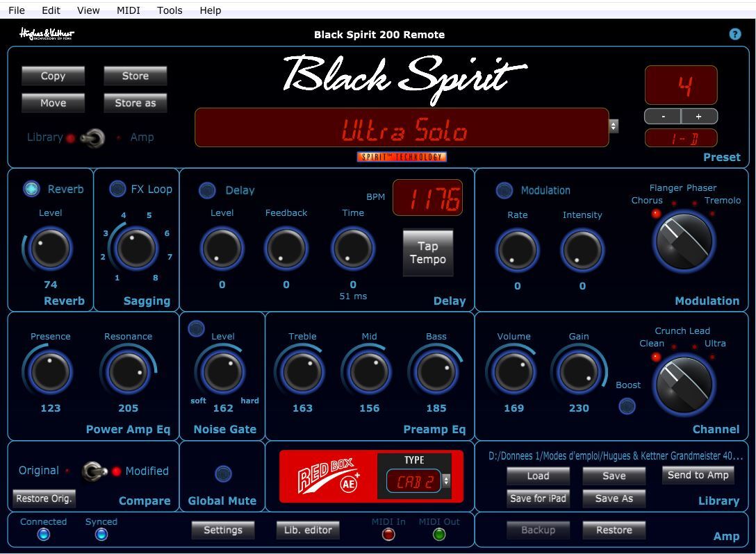Click the Clean channel red LED
This screenshot has width=756, height=554.
click(656, 357)
